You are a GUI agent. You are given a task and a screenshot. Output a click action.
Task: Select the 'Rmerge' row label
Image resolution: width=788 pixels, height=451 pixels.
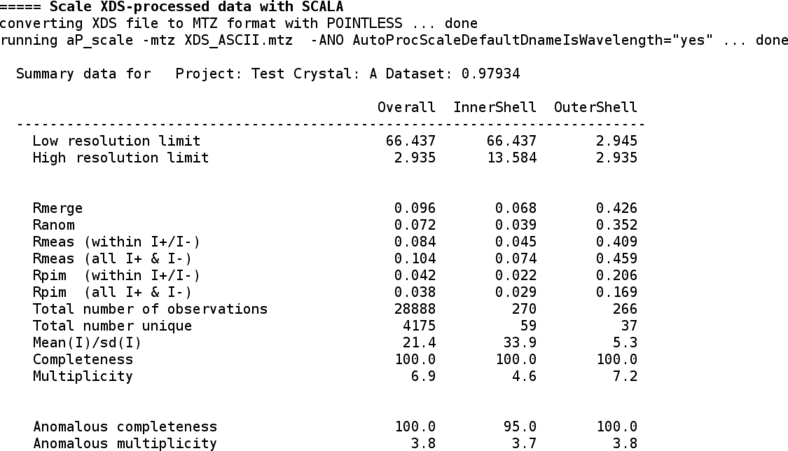click(x=58, y=208)
